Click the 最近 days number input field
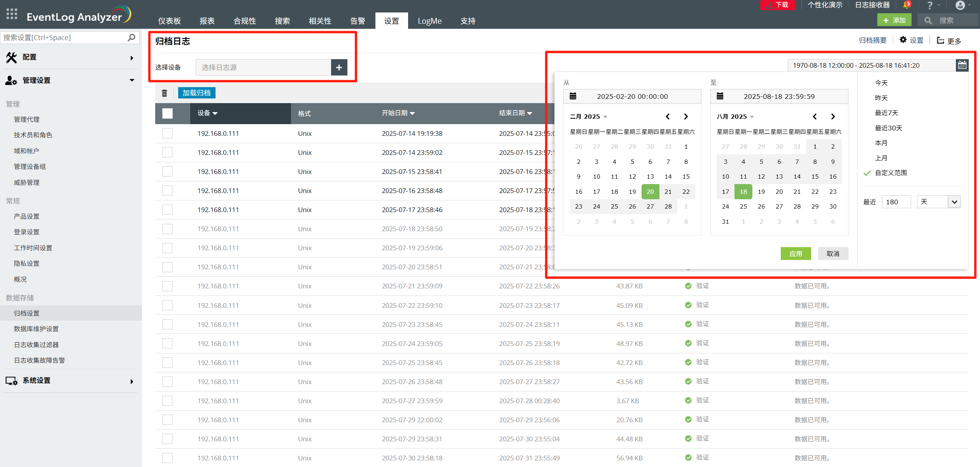 pos(896,202)
